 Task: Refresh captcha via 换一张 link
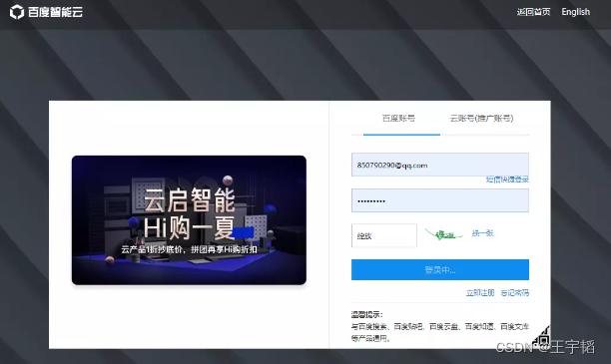(482, 233)
